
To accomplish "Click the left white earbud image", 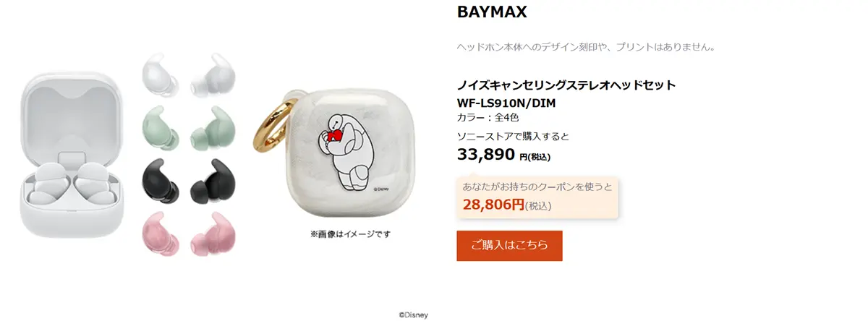I will click(x=158, y=74).
